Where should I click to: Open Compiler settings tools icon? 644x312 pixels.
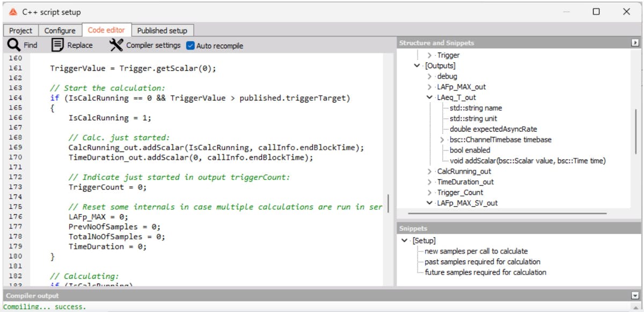[116, 45]
